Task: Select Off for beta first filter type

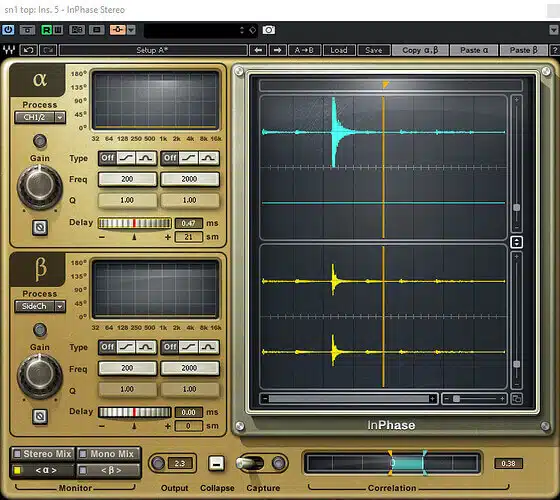Action: (x=108, y=347)
